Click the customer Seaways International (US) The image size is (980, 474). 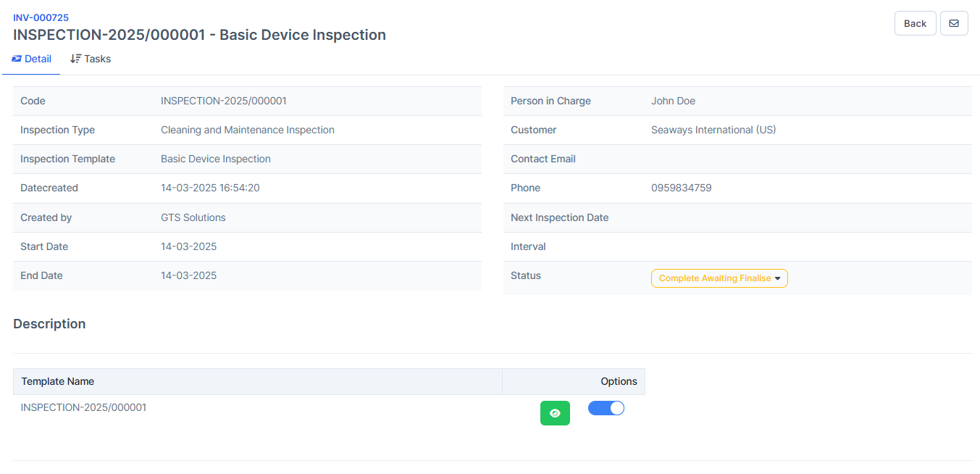713,130
